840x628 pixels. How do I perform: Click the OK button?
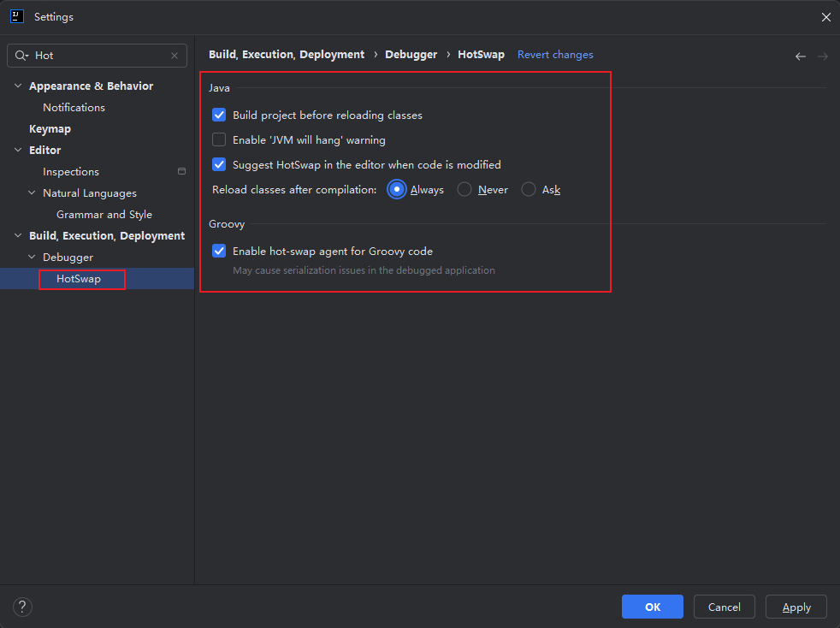click(653, 607)
